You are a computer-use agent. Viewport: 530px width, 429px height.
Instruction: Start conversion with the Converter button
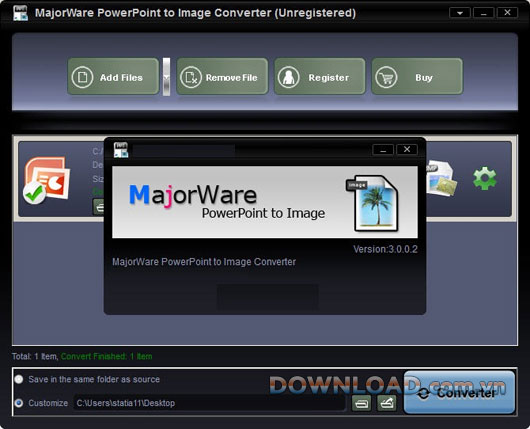point(459,392)
